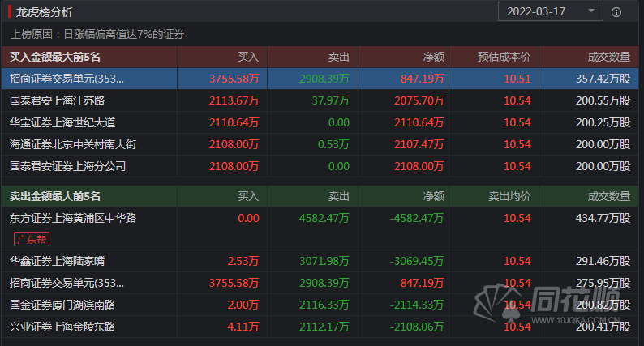The width and height of the screenshot is (644, 346).
Task: Select the highlighted 招商证券交易单元 buy row
Action: [x=320, y=79]
